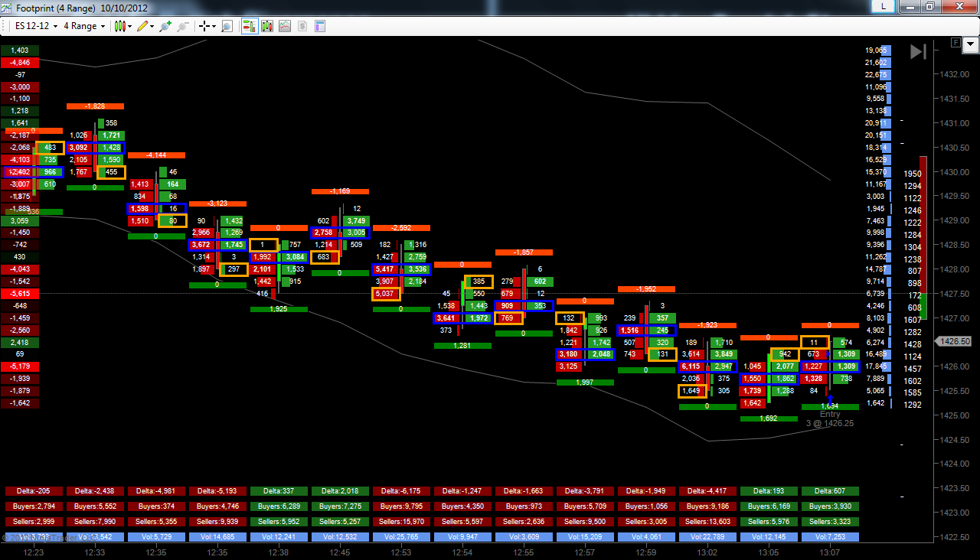Select the Delta:-205 summary cell
The image size is (980, 560).
coord(34,491)
